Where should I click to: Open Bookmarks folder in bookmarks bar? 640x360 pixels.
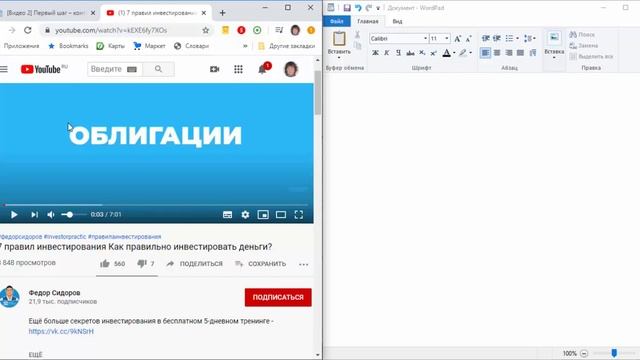(68, 46)
